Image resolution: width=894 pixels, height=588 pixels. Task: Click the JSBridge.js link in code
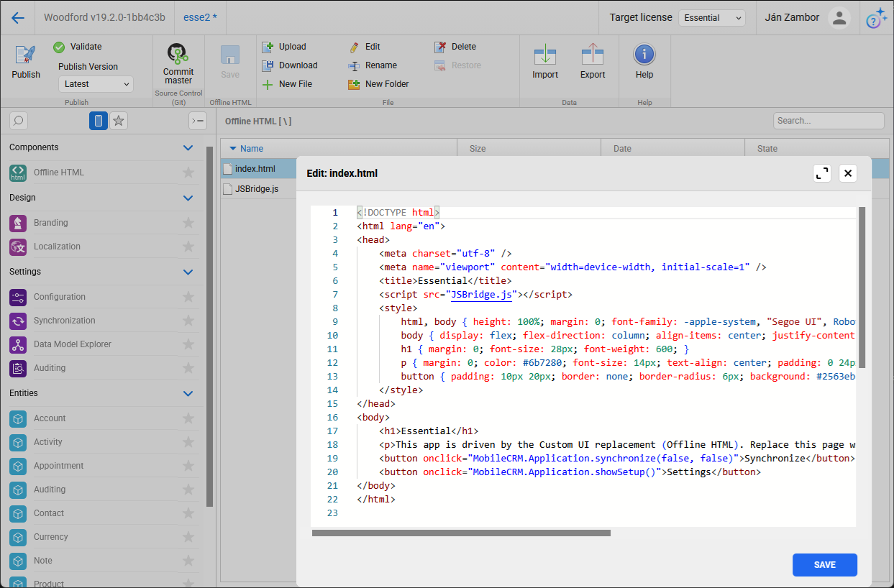coord(480,295)
